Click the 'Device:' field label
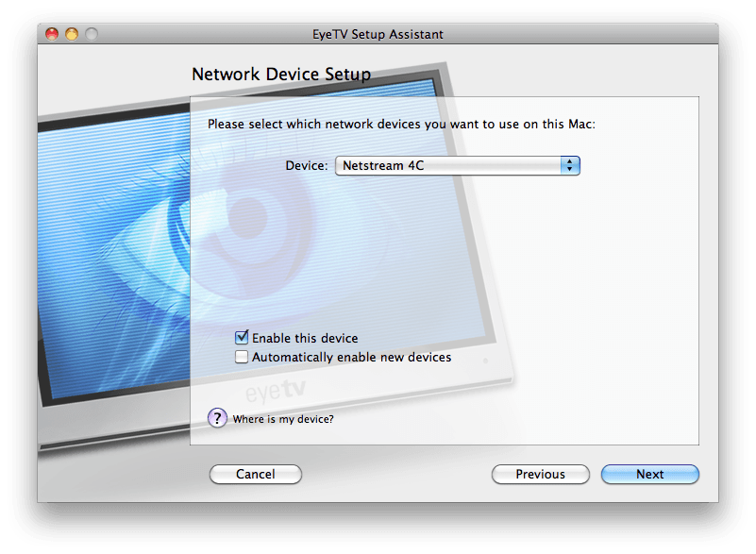This screenshot has height=554, width=756. [307, 165]
